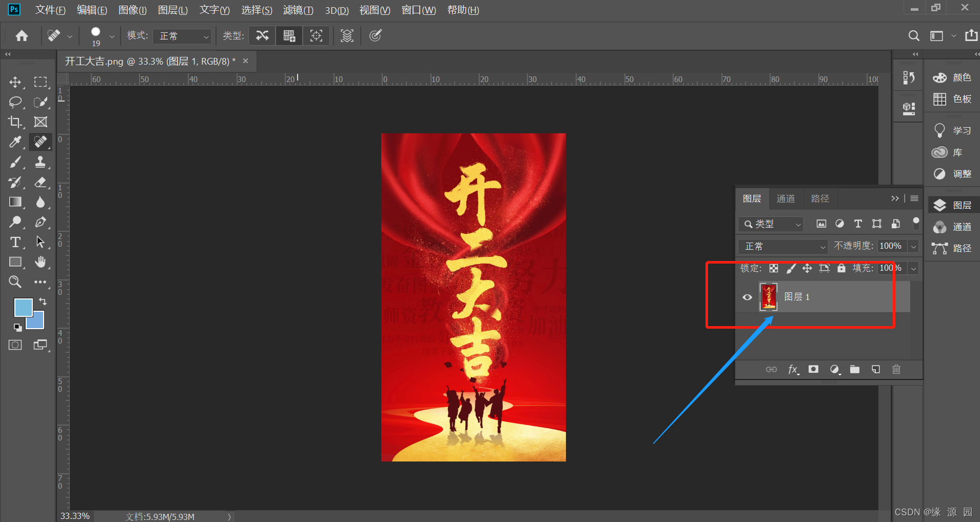Screen dimensions: 980x522
Task: Open the layer filter 类型 dropdown
Action: tap(771, 224)
